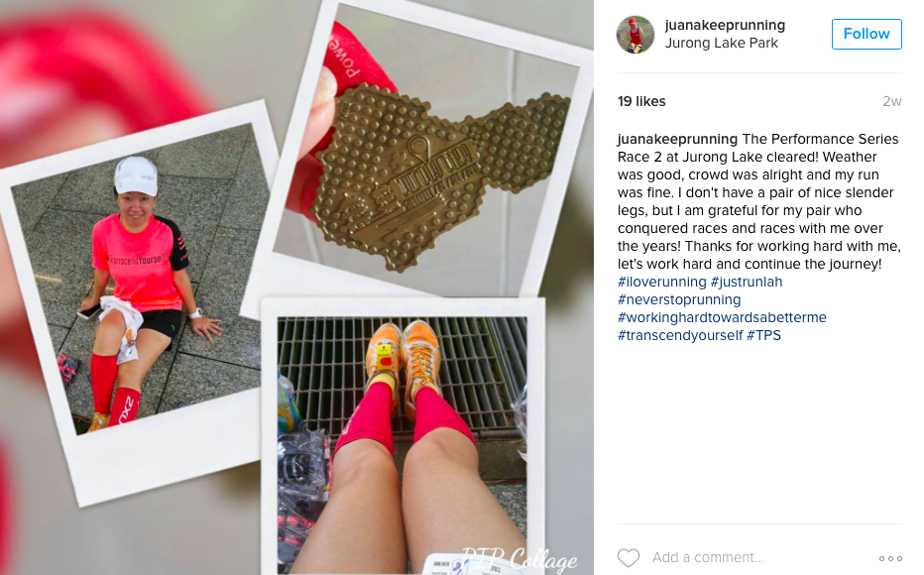Follow the juanakeeprunning account
This screenshot has width=924, height=575.
[x=866, y=34]
